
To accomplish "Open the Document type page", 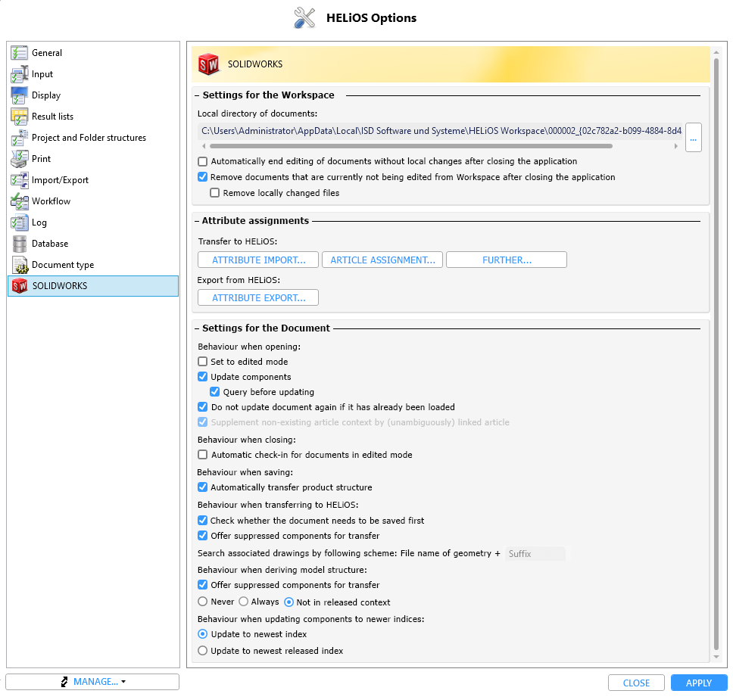I will point(93,265).
